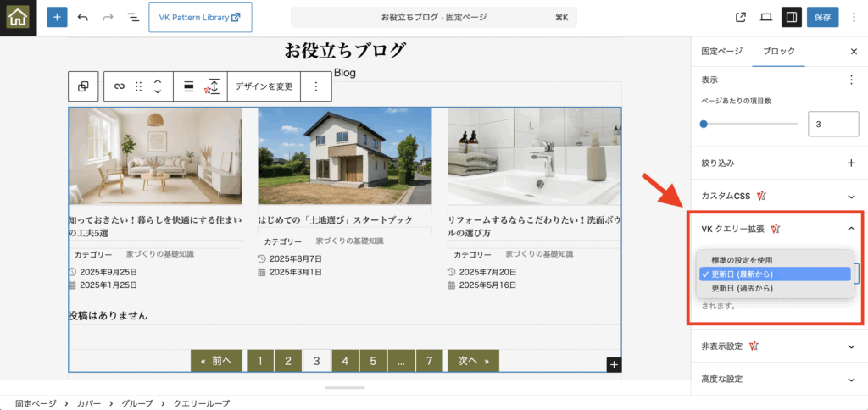Select the parent block icon in block toolbar
The height and width of the screenshot is (410, 868).
tap(83, 86)
